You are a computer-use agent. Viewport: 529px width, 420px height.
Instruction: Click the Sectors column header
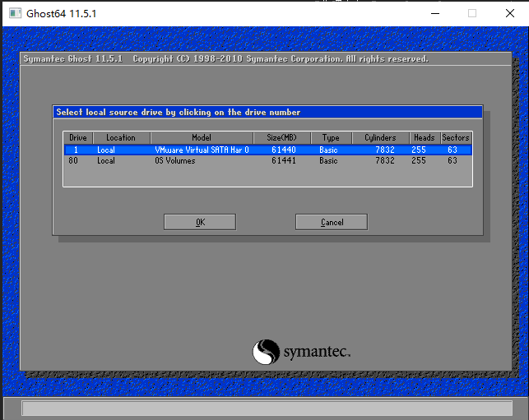[456, 138]
